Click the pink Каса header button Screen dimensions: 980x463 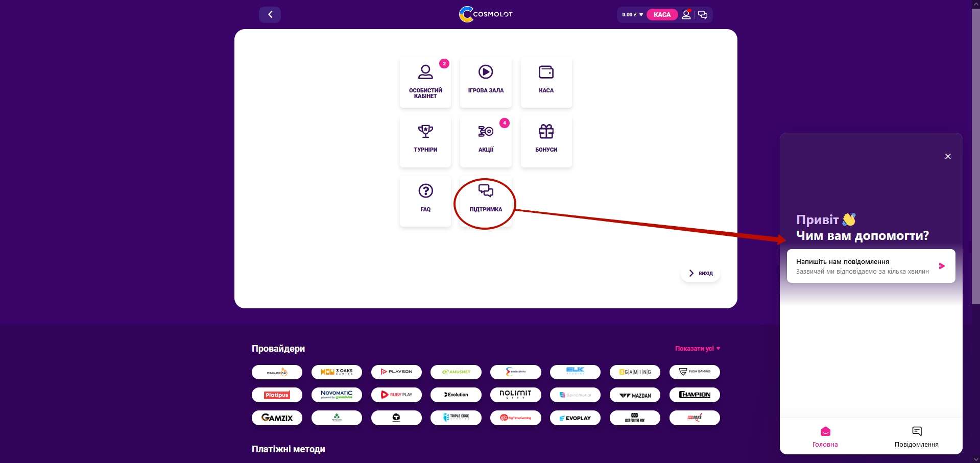(662, 15)
